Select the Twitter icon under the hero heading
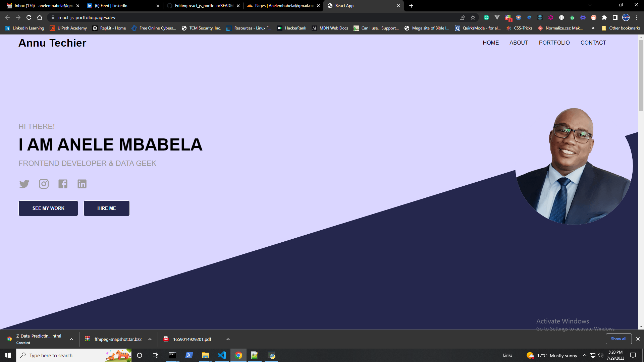 click(24, 184)
